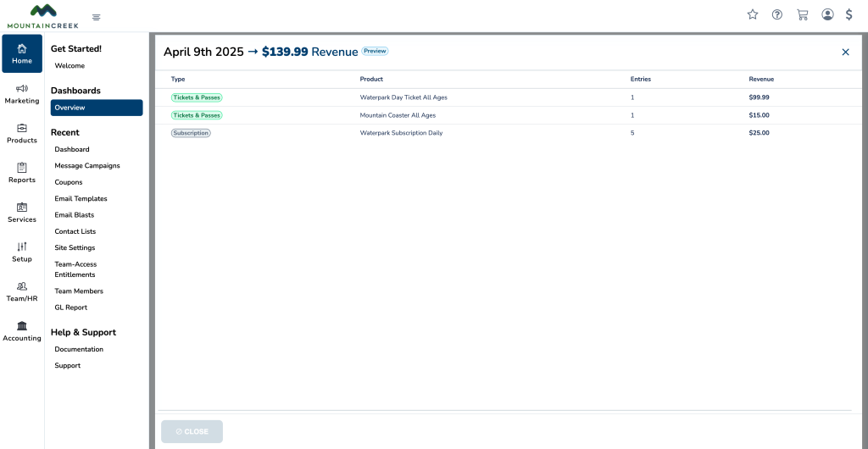Select the Overview dashboard item
Screen dimensions: 868x449
(x=97, y=108)
